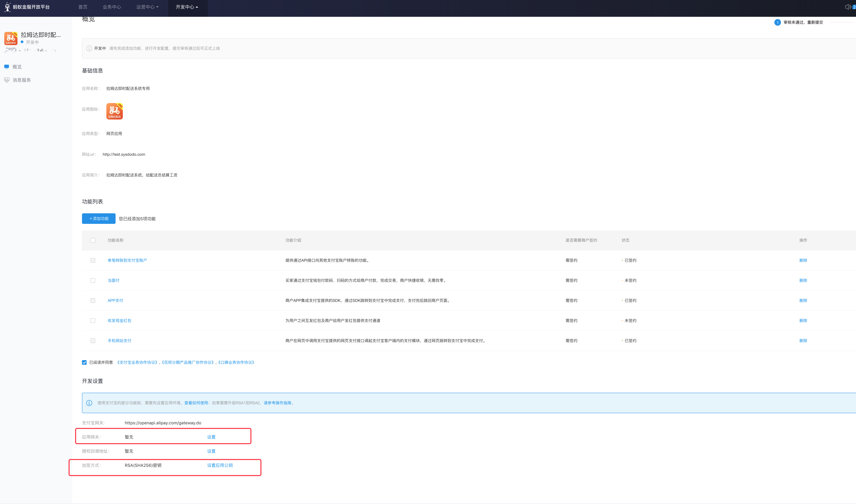The width and height of the screenshot is (856, 504).
Task: Open the 收发现金红包 feature link
Action: coord(120,320)
